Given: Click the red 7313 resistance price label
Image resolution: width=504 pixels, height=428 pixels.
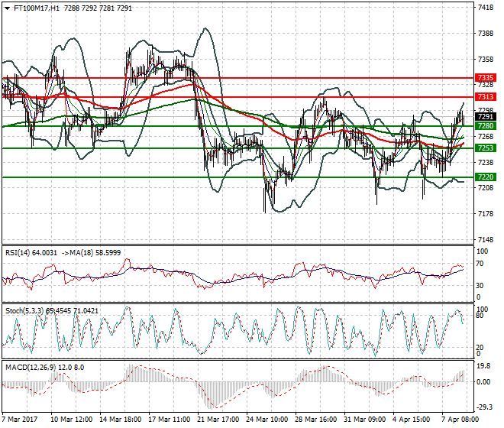Looking at the screenshot, I should click(x=486, y=97).
